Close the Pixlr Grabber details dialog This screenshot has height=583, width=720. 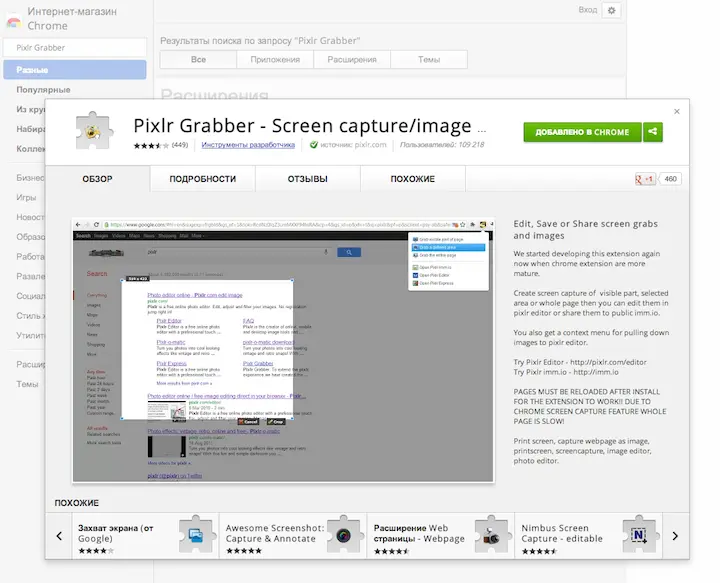click(x=676, y=112)
